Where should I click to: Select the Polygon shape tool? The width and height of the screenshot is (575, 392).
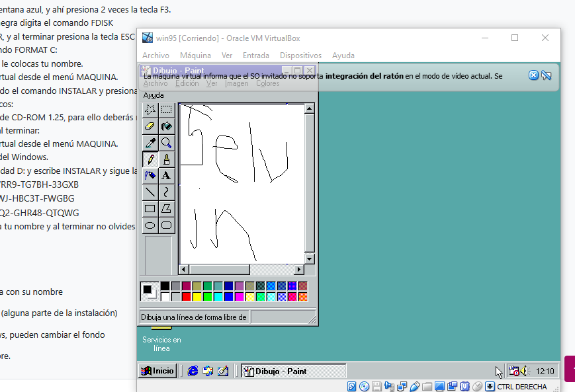coord(167,208)
